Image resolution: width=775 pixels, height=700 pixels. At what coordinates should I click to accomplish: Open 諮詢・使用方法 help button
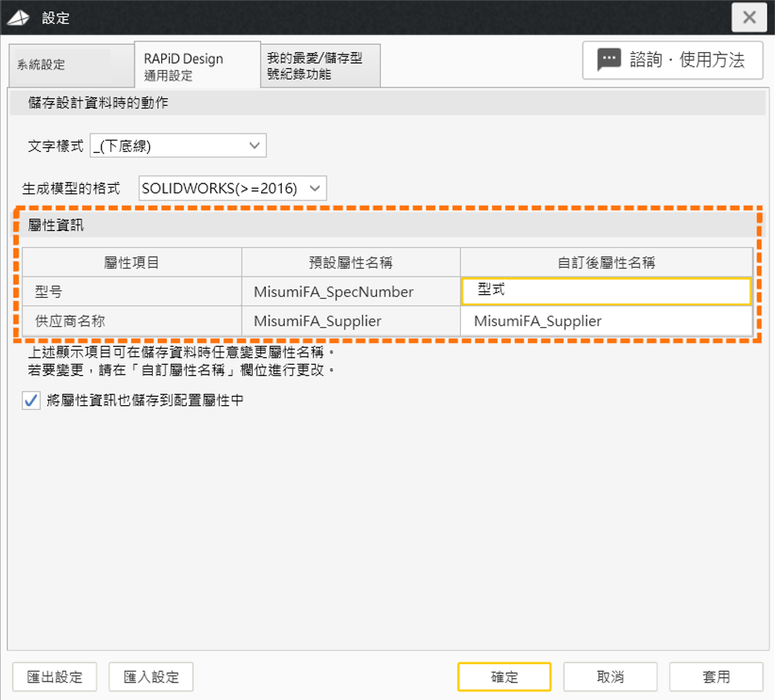click(x=673, y=61)
